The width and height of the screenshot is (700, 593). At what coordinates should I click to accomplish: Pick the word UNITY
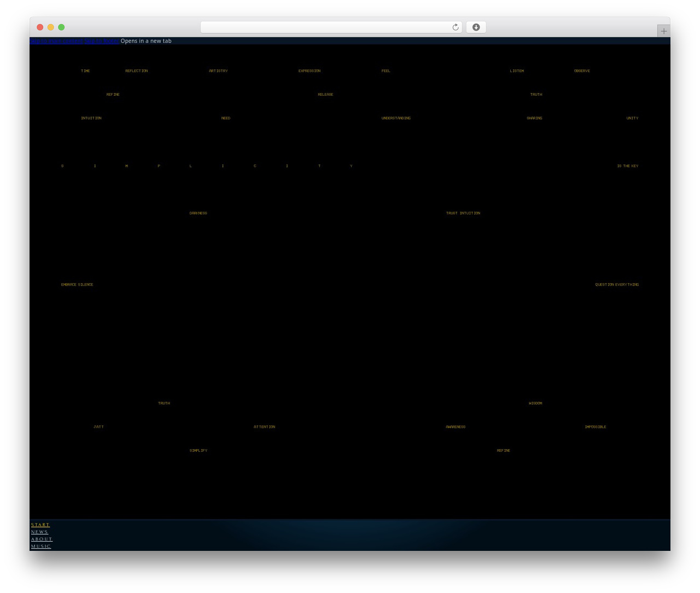coord(632,118)
